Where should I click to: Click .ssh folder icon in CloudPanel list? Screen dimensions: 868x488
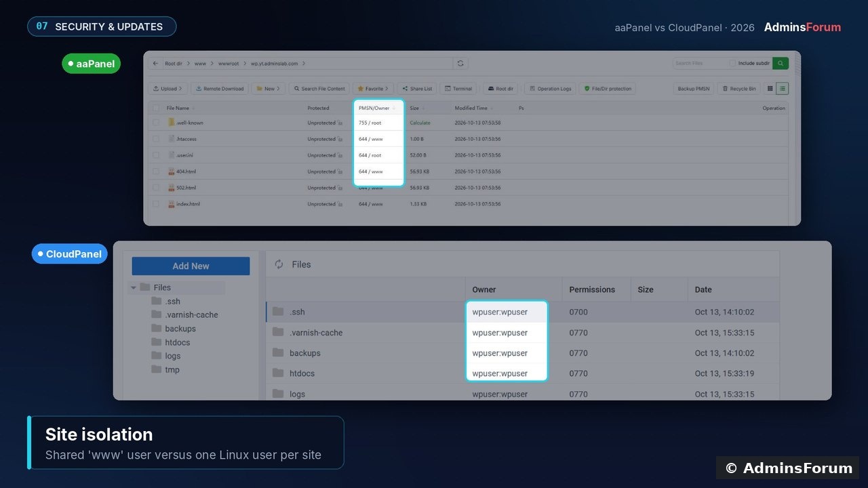coord(278,312)
